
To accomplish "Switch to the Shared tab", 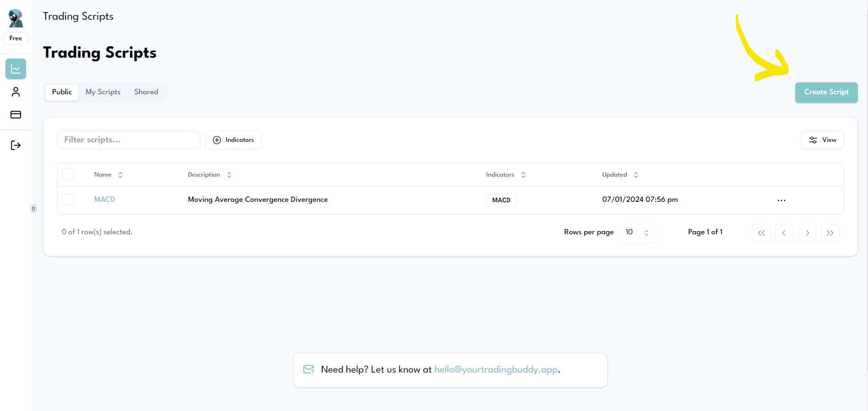I will click(x=146, y=92).
